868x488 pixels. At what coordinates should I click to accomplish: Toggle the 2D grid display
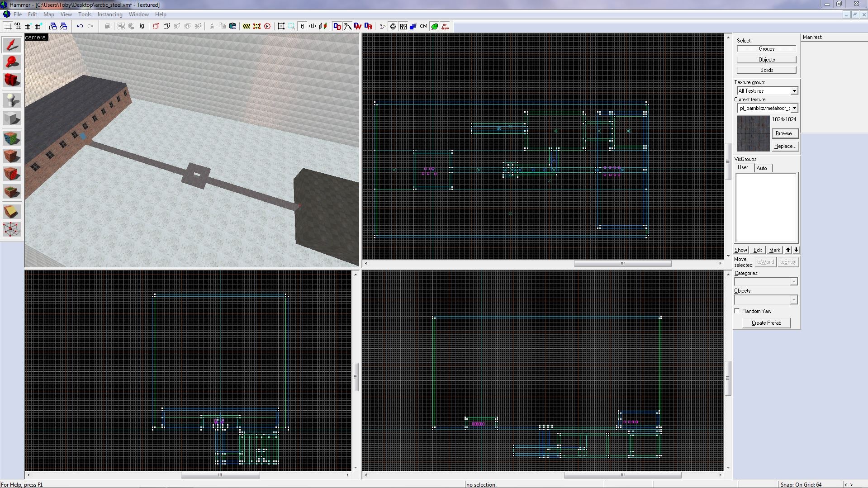(8, 26)
